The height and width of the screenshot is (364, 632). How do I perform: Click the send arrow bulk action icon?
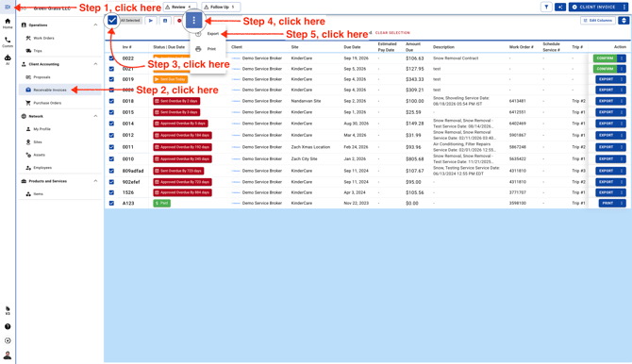tap(150, 21)
